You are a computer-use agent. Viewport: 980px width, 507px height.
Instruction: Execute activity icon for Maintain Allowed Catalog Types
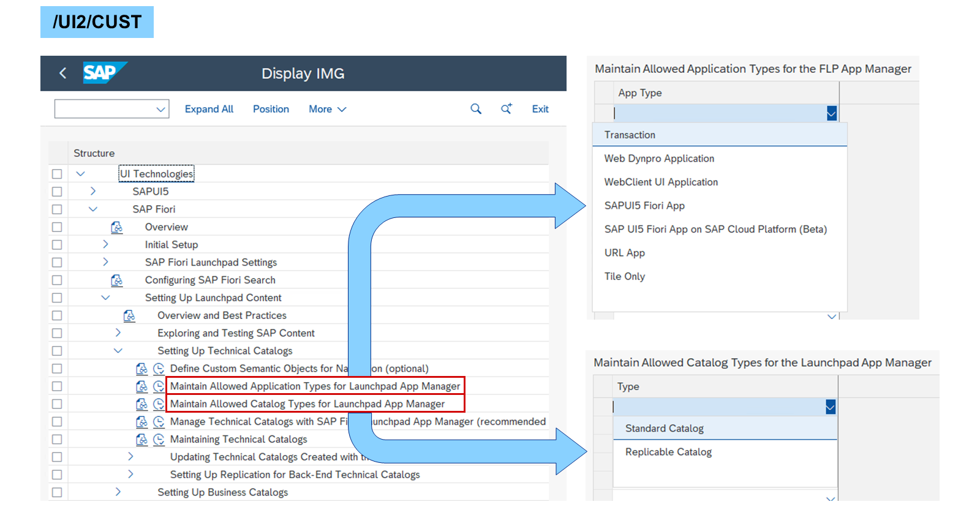[x=159, y=404]
